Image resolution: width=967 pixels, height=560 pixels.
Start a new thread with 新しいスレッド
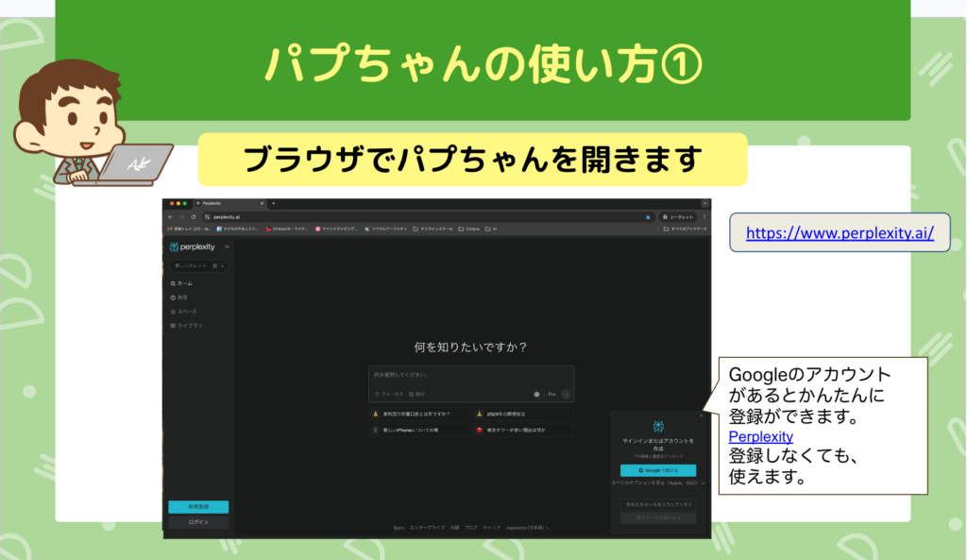pyautogui.click(x=198, y=265)
